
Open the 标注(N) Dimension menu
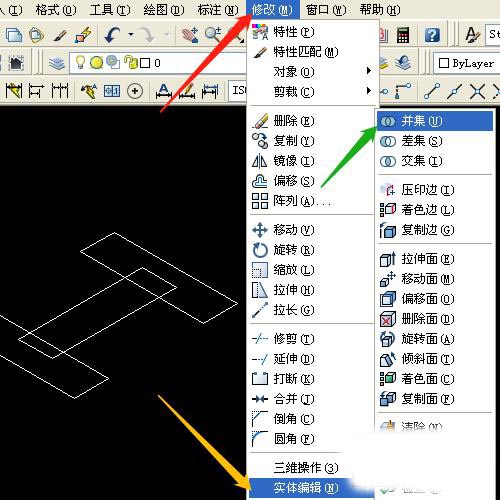[x=218, y=10]
